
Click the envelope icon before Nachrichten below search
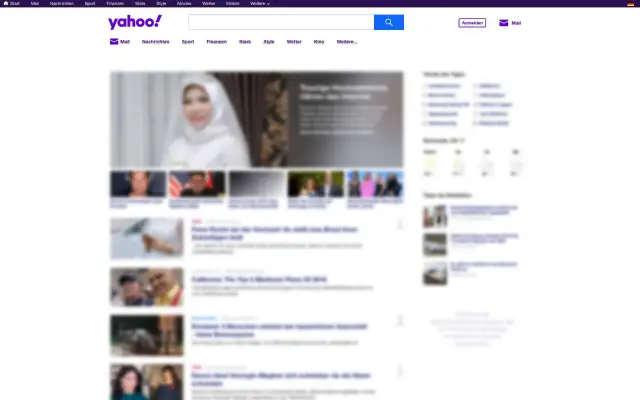pyautogui.click(x=114, y=42)
